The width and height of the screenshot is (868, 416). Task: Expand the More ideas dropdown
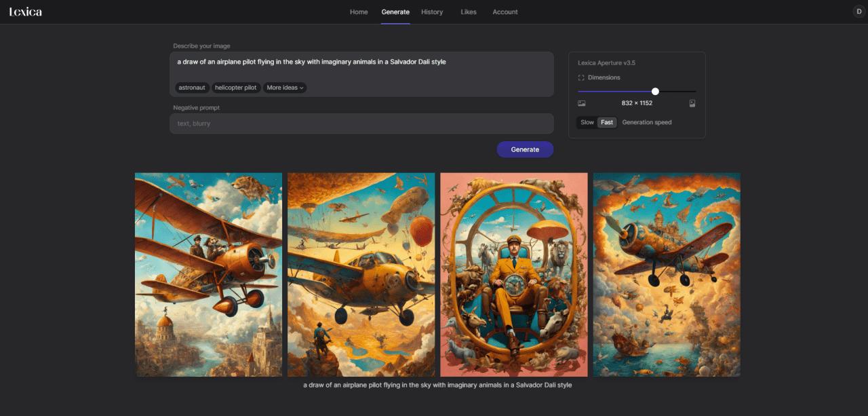tap(285, 88)
